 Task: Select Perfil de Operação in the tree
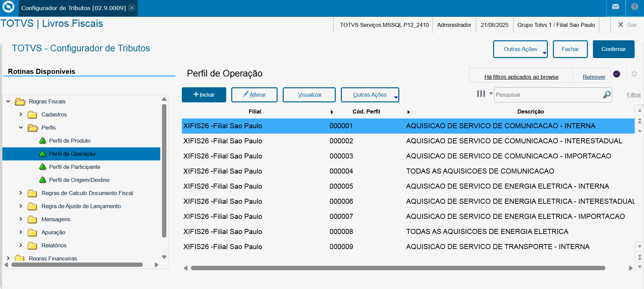[81, 154]
